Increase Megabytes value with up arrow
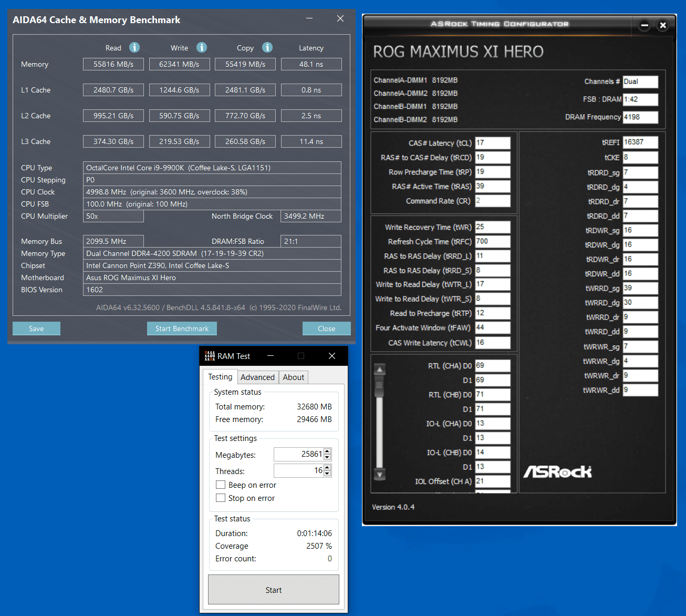Screen dimensions: 686x616 [x=327, y=451]
